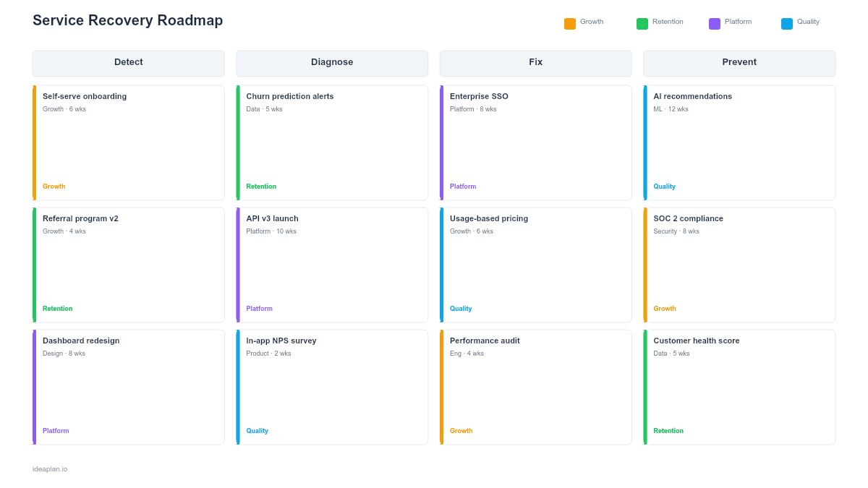This screenshot has height=488, width=868.
Task: Select the Enterprise SSO card
Action: (535, 142)
